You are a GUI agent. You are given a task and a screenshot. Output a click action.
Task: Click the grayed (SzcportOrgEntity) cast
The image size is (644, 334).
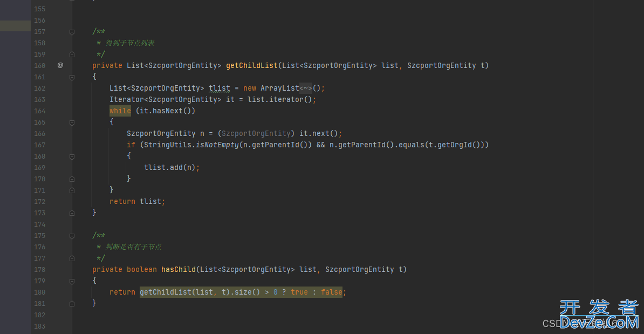256,133
